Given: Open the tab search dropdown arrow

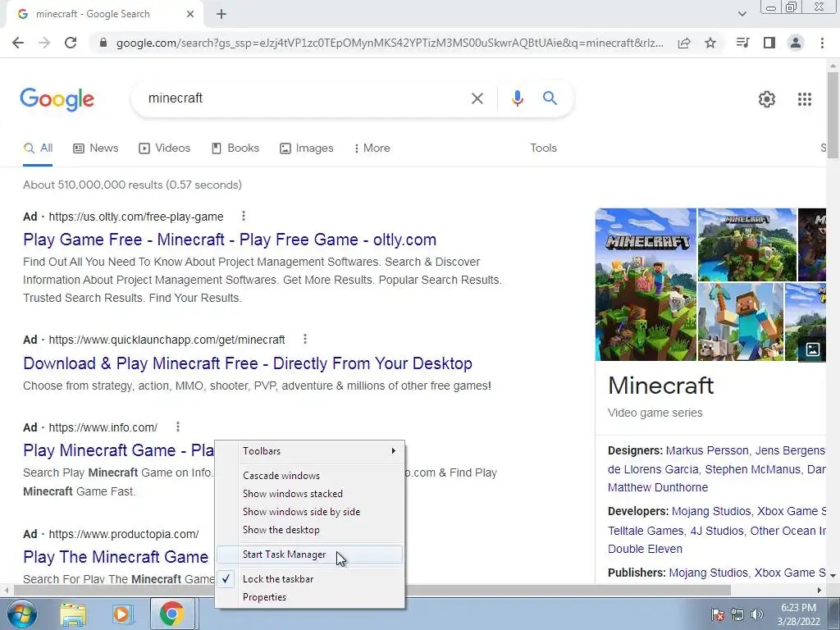Looking at the screenshot, I should (742, 15).
